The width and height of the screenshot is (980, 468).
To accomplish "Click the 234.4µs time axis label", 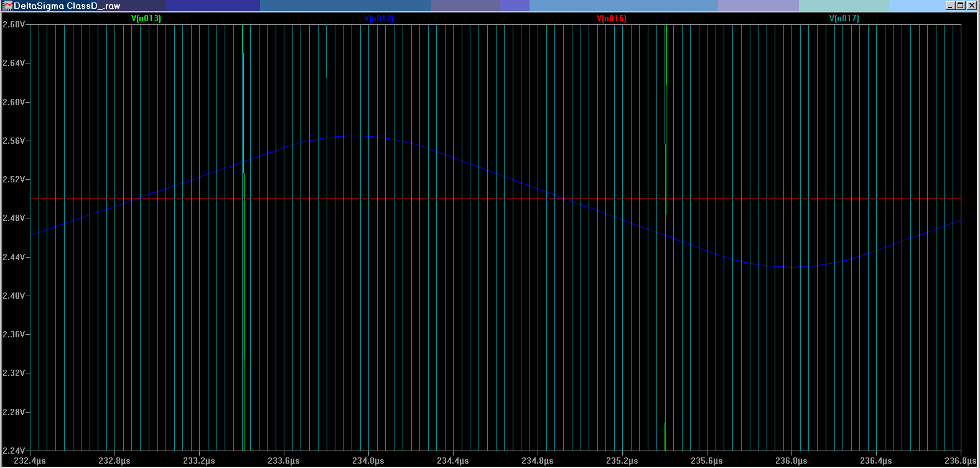I will coord(453,461).
